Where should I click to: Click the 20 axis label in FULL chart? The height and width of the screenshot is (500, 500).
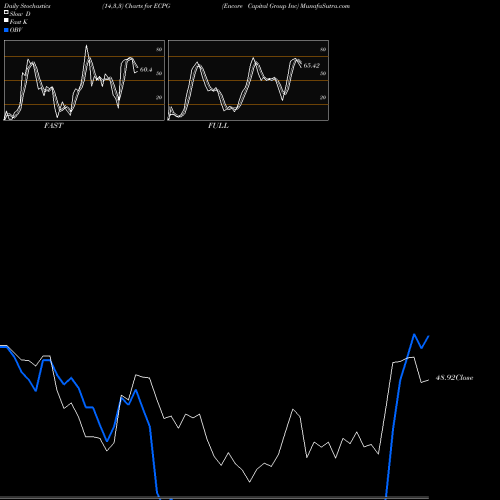[323, 97]
